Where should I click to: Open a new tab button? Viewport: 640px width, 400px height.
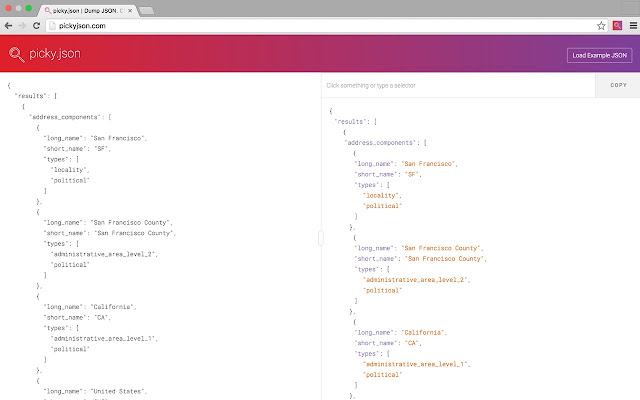(147, 11)
